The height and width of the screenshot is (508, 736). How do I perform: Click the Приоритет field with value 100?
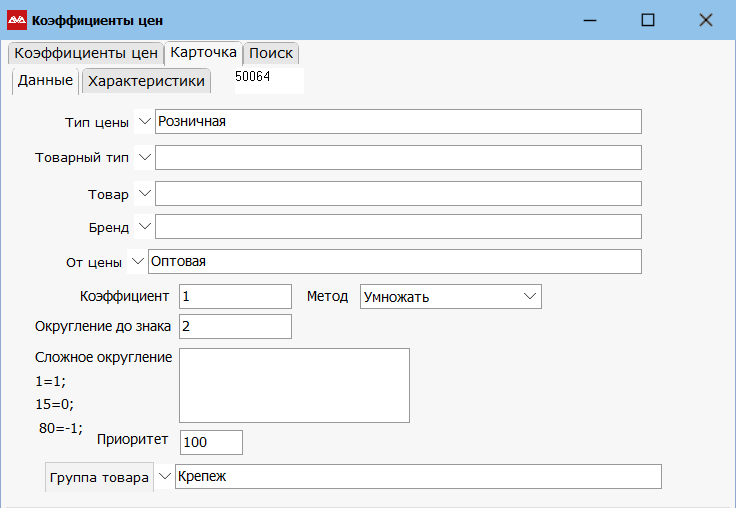pos(211,442)
